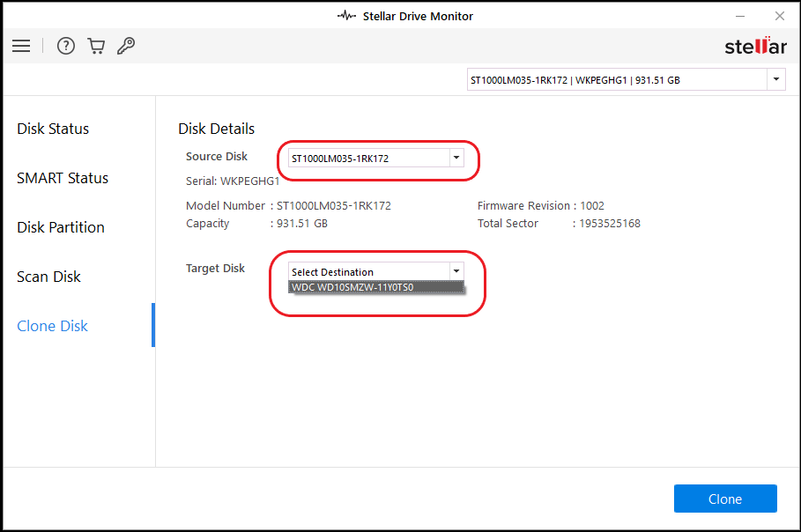Collapse the Target Disk dropdown arrow
Screen dimensions: 801x532
456,271
